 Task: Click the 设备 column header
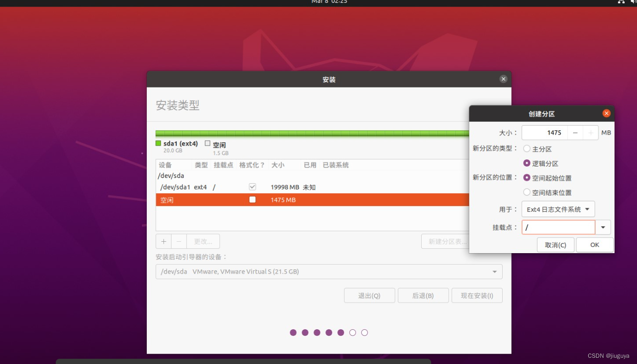165,165
